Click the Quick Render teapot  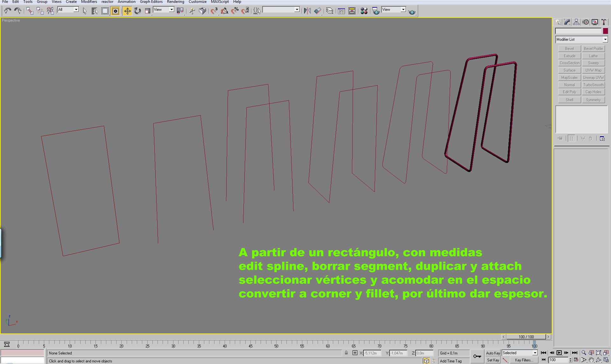412,12
